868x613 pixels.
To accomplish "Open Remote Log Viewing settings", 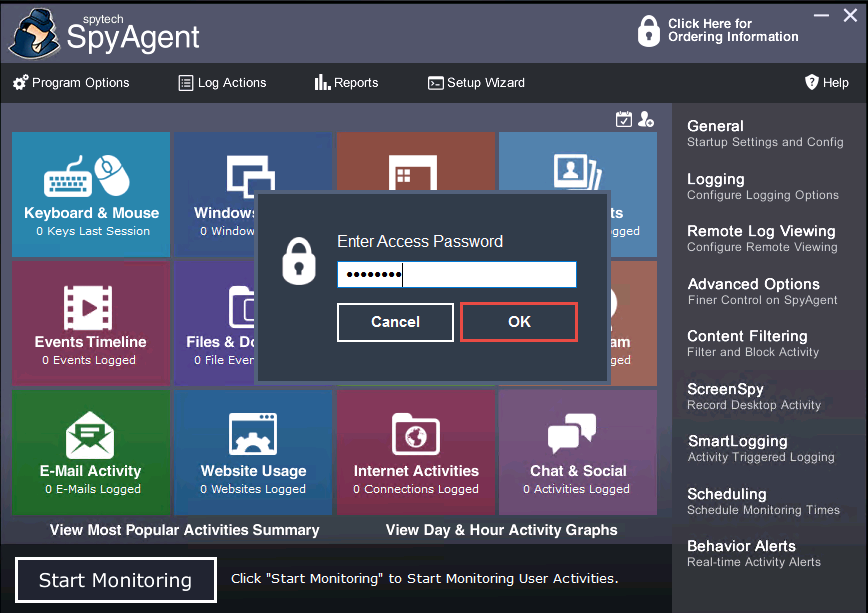I will tap(762, 238).
